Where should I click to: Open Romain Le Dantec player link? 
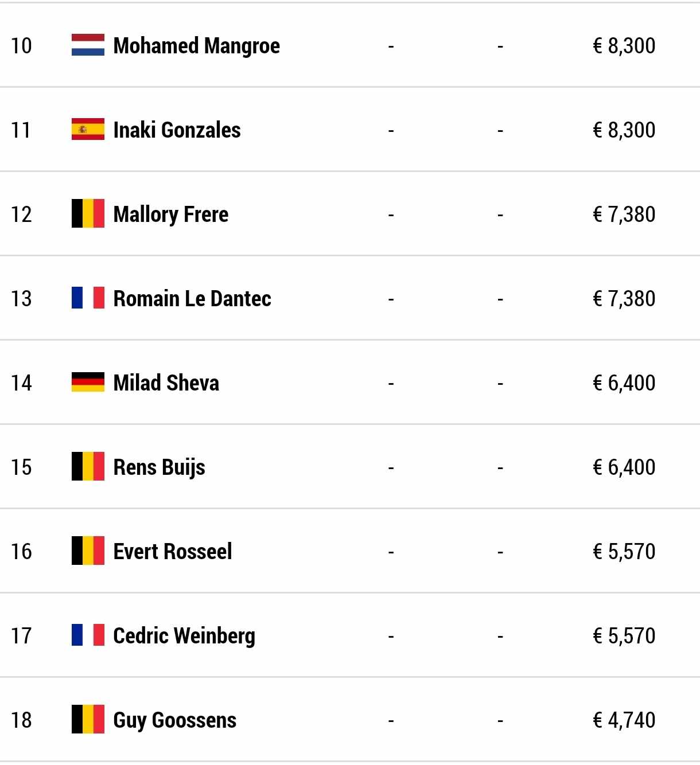192,299
